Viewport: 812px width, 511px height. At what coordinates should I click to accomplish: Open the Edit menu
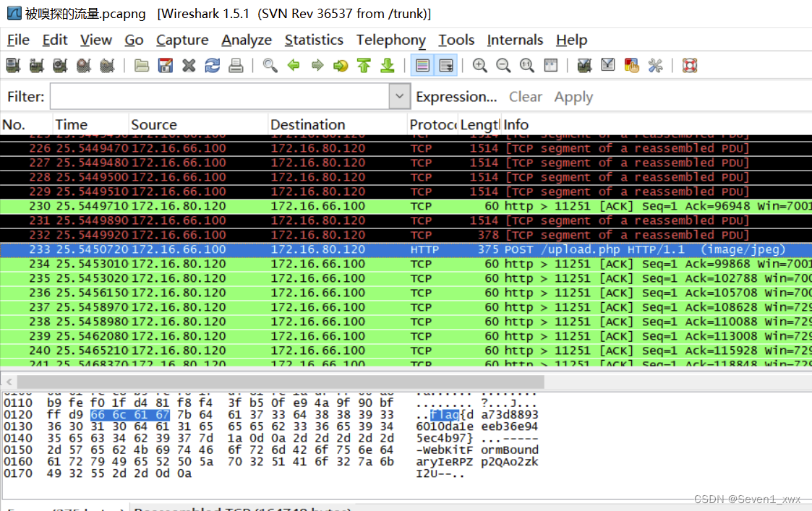(x=55, y=40)
